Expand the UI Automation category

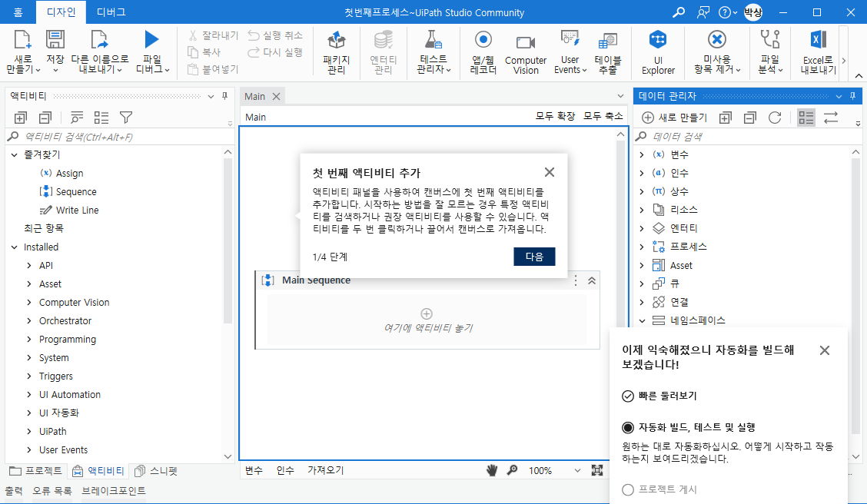(x=29, y=395)
